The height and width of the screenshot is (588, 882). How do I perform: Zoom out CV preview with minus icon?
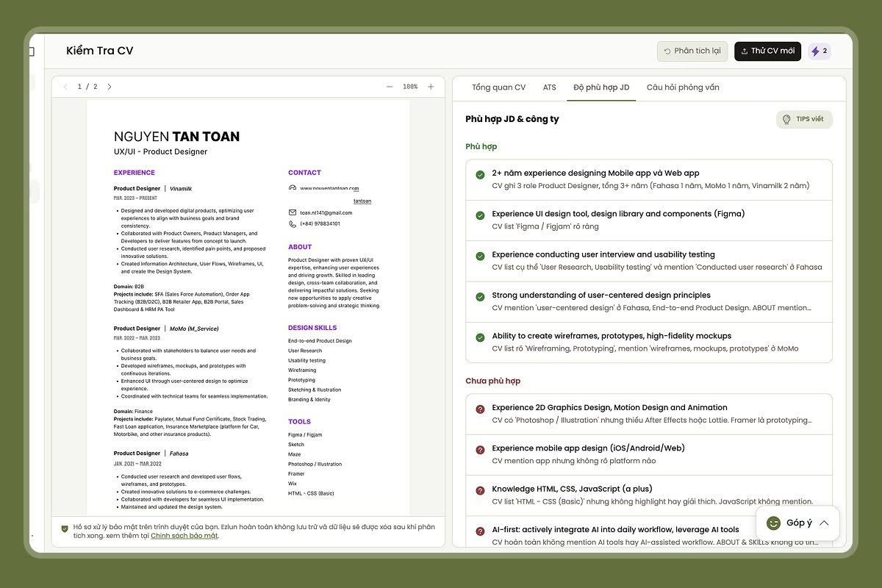(390, 87)
